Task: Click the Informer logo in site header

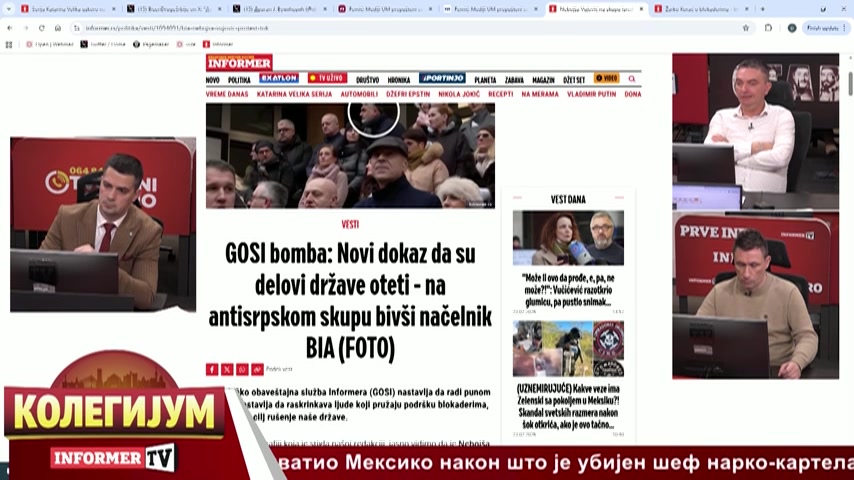Action: pyautogui.click(x=239, y=62)
